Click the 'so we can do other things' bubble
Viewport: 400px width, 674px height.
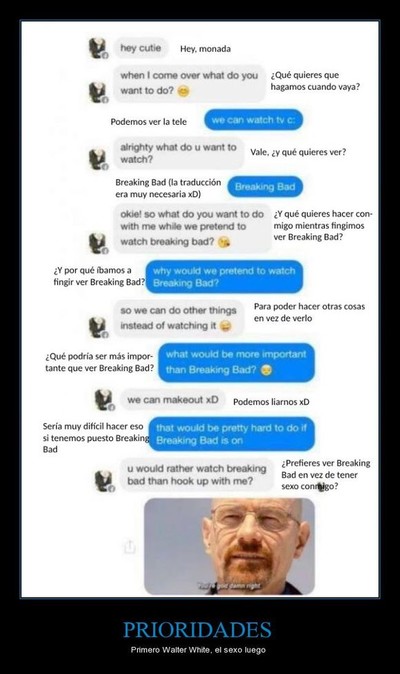pyautogui.click(x=179, y=318)
